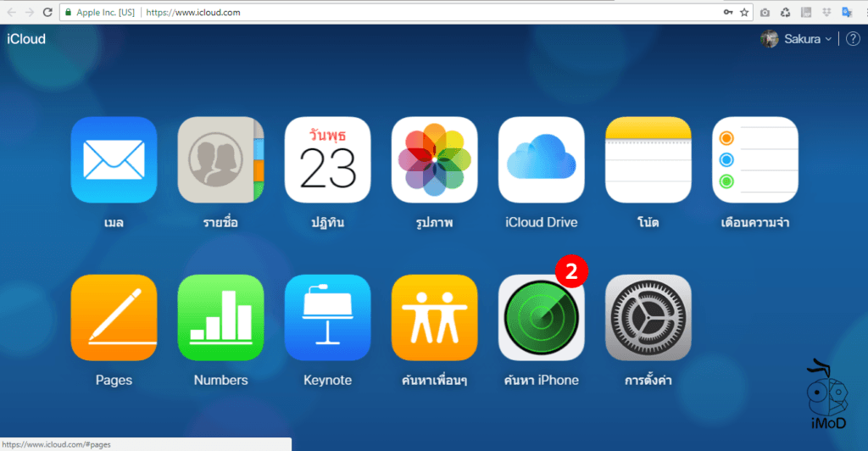The image size is (868, 451).
Task: Go forward with browser forward arrow
Action: [x=30, y=12]
